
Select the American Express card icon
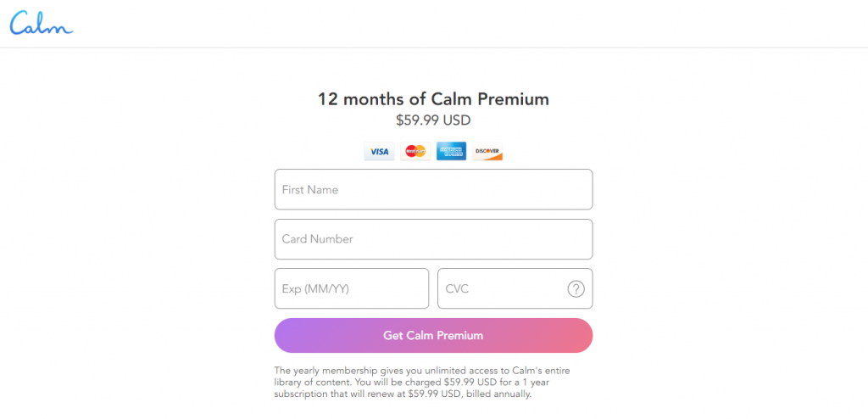coord(451,151)
